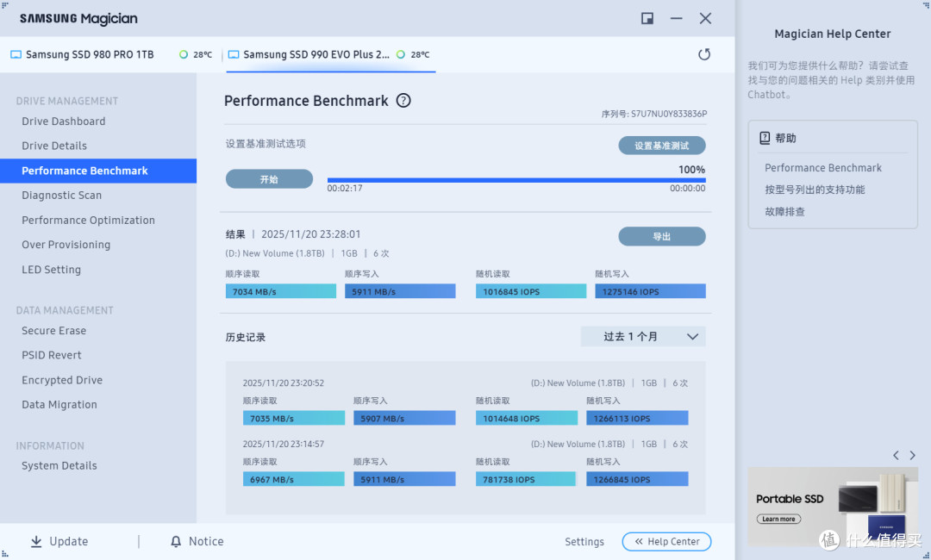The width and height of the screenshot is (931, 560).
Task: Open Settings at the bottom
Action: click(x=584, y=542)
